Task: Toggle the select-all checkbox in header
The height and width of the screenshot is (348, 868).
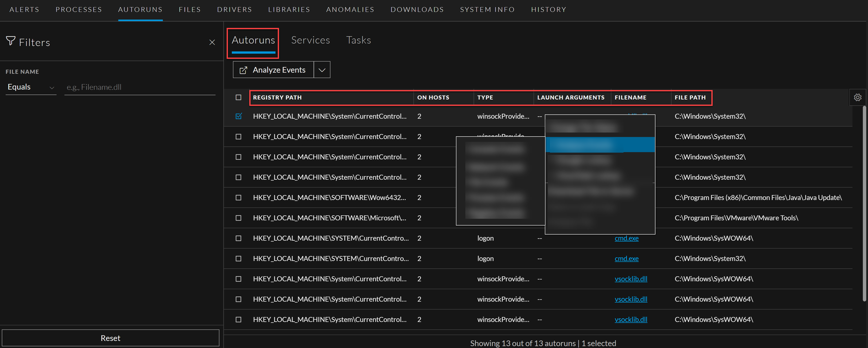Action: coord(238,98)
